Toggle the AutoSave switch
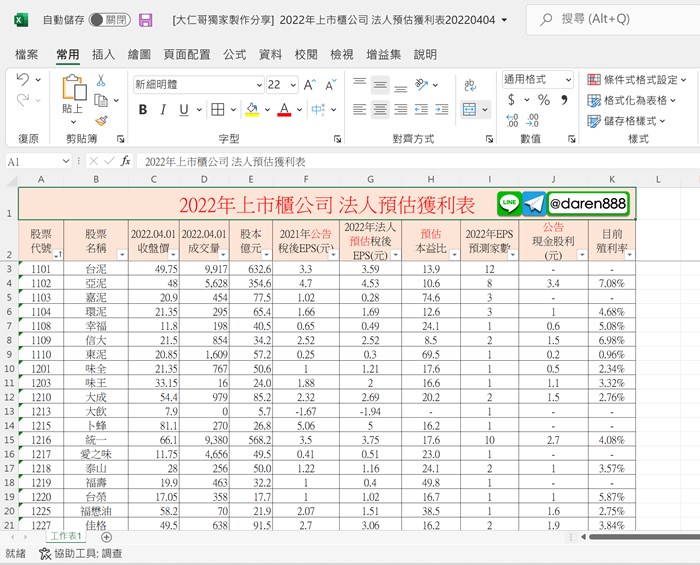Screen dimensions: 700x565 (x=108, y=20)
